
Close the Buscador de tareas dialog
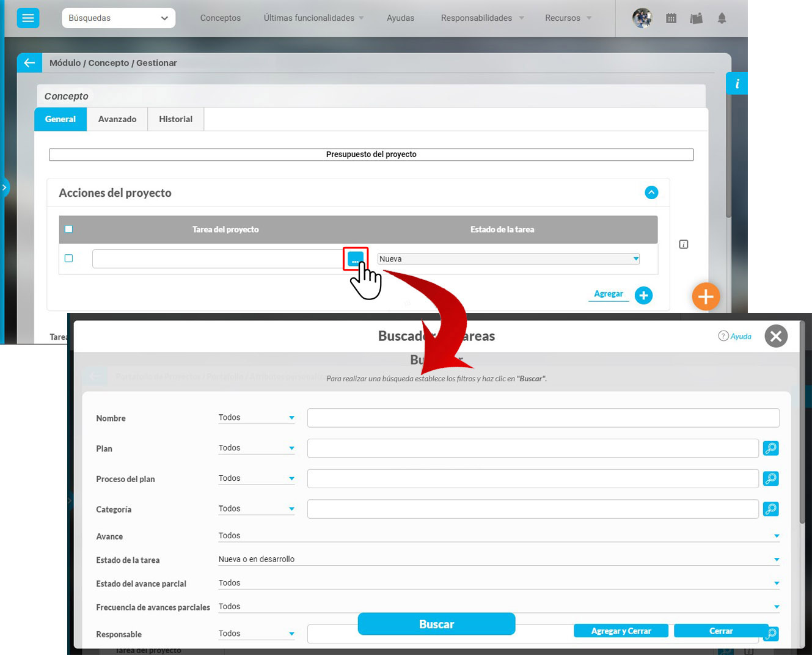coord(776,336)
